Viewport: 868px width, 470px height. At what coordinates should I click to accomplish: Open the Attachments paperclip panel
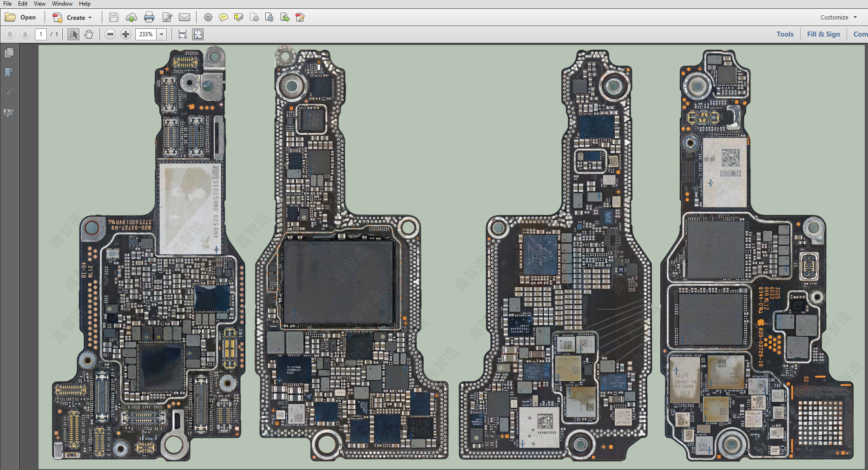(9, 93)
